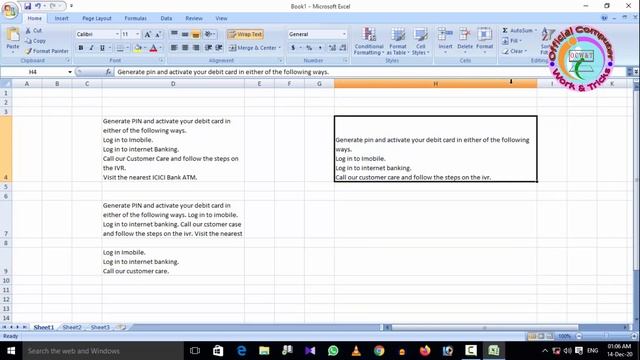Open Sheet2 worksheet tab
This screenshot has height=360, width=640.
point(72,327)
